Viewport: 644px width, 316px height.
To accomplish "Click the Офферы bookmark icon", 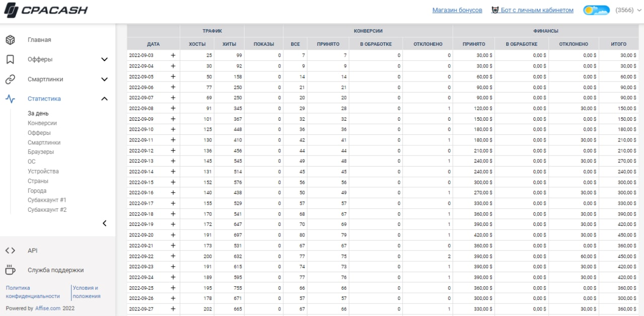I will tap(10, 59).
